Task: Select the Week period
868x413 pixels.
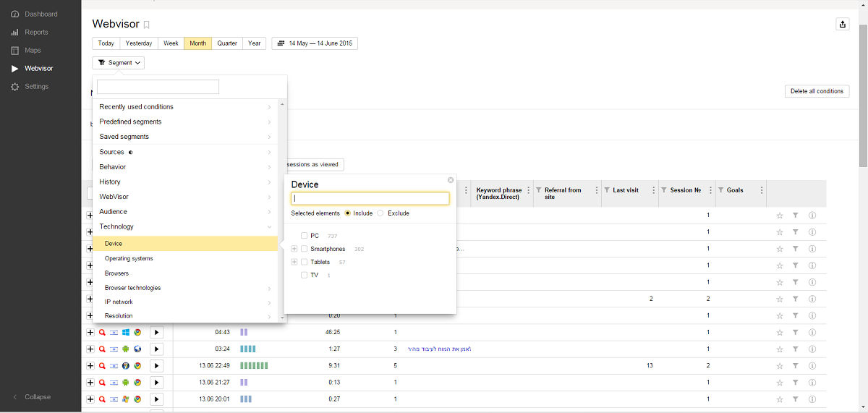Action: click(x=171, y=43)
